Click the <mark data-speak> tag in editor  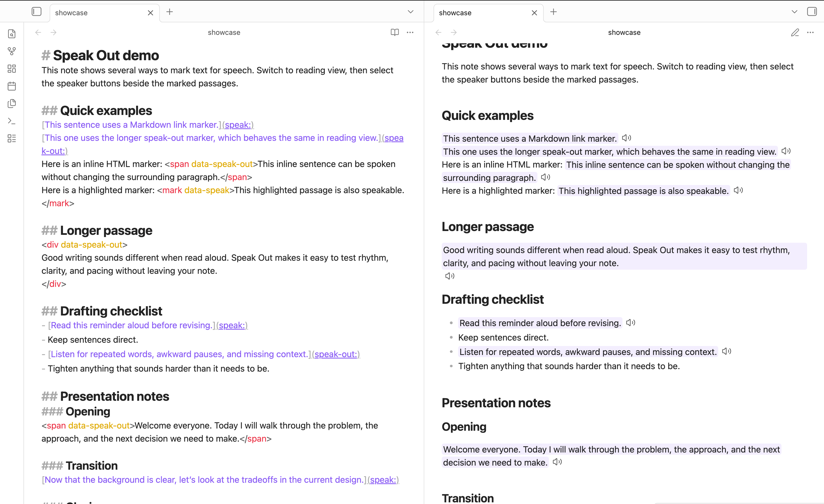(x=196, y=190)
